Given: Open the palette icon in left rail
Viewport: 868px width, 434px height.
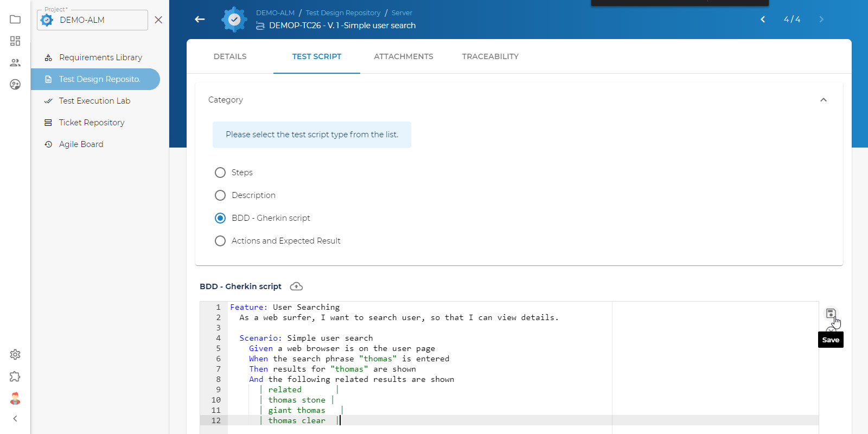Looking at the screenshot, I should pos(15,85).
